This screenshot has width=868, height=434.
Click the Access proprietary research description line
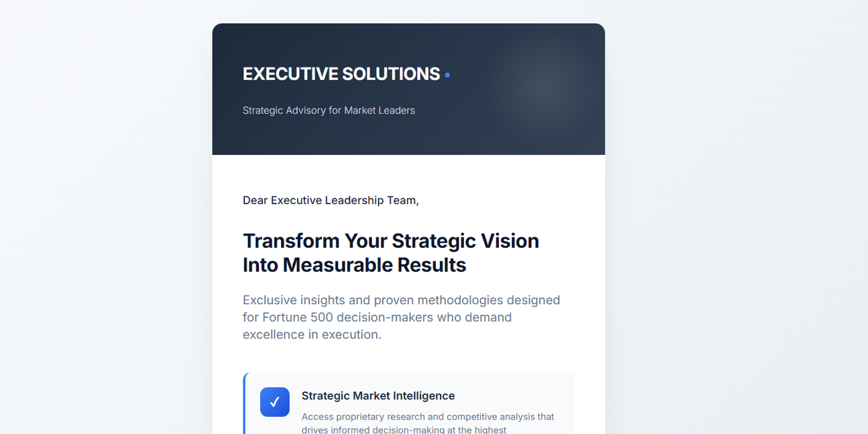427,416
